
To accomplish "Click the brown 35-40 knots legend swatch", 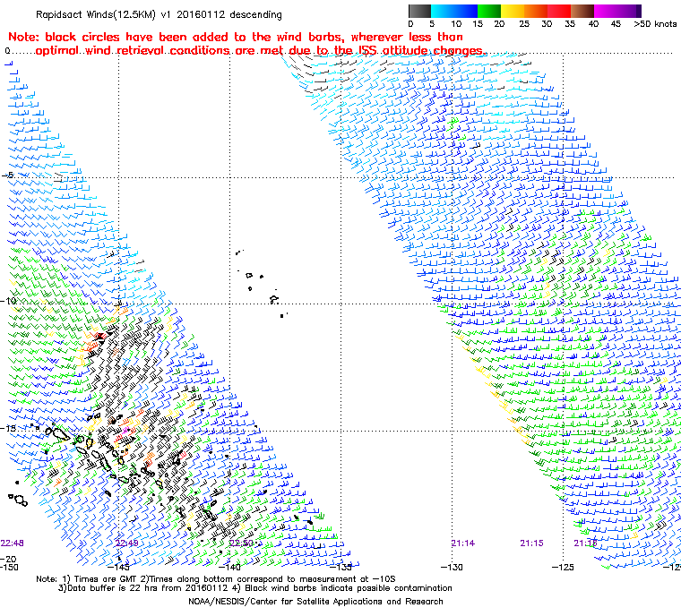I will (582, 11).
